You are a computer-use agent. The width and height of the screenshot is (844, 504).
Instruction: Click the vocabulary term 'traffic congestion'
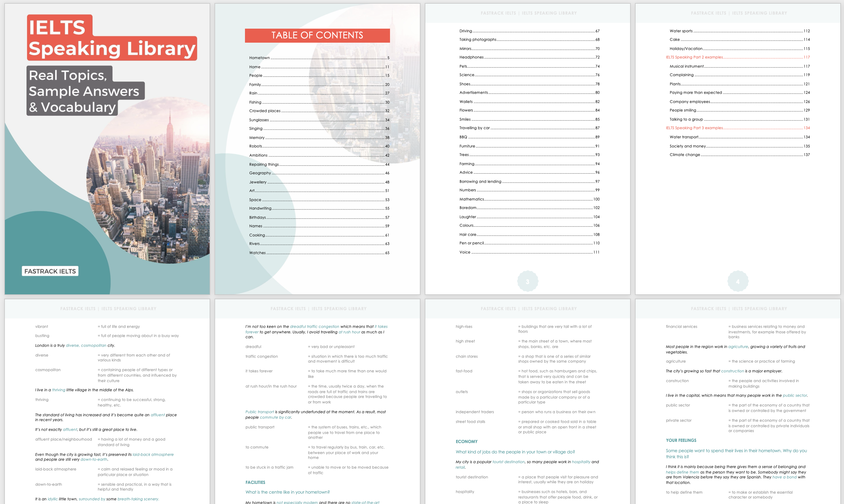point(262,356)
